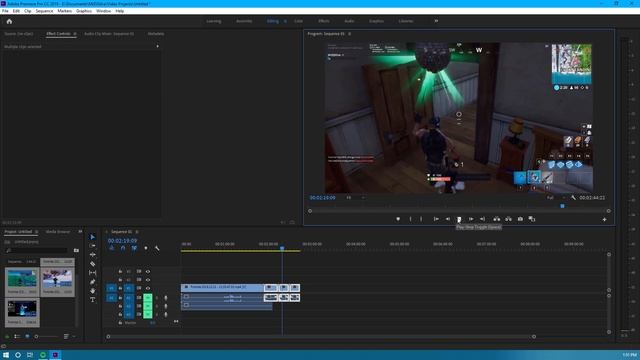Viewport: 640px width, 360px height.
Task: Select the Hand tool
Action: point(92,291)
